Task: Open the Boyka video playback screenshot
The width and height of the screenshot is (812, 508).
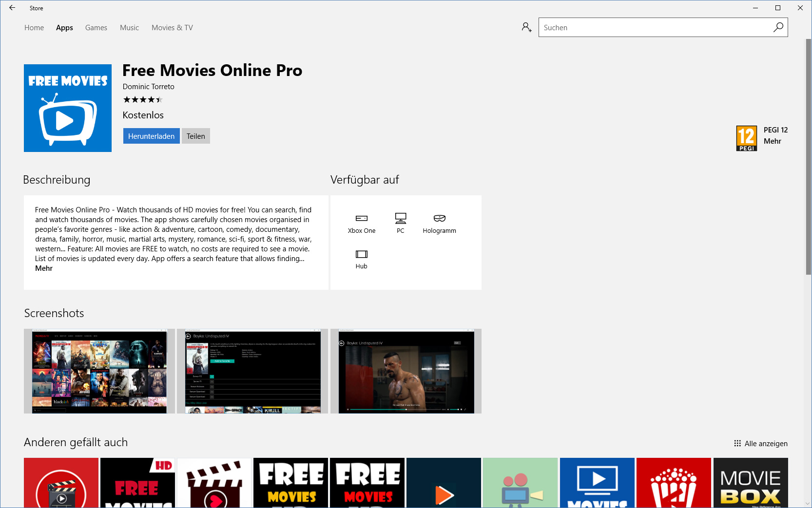Action: tap(406, 371)
